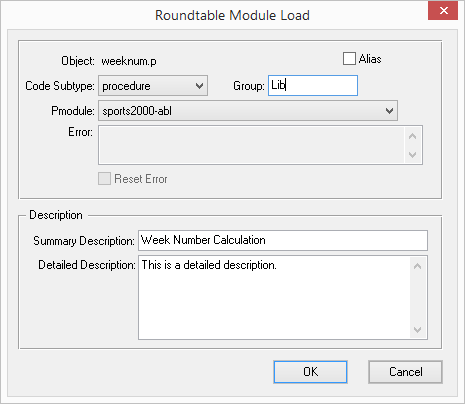Image resolution: width=465 pixels, height=404 pixels.
Task: Close the Roundtable Module Load dialog
Action: pos(443,11)
